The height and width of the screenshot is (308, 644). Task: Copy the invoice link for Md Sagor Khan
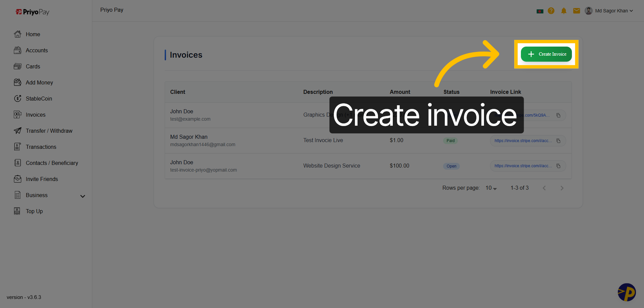tap(559, 141)
